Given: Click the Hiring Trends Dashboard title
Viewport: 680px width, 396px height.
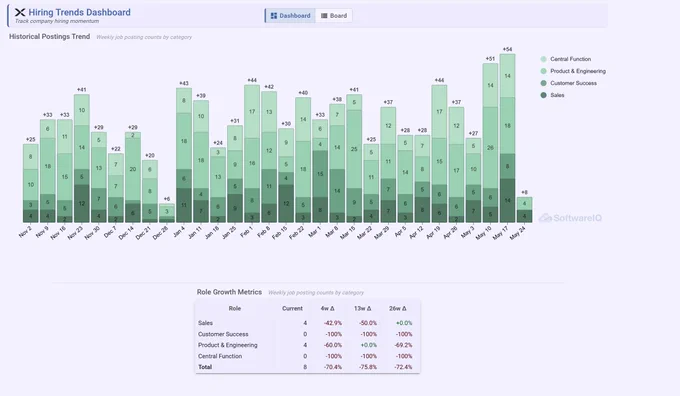Looking at the screenshot, I should pos(79,12).
